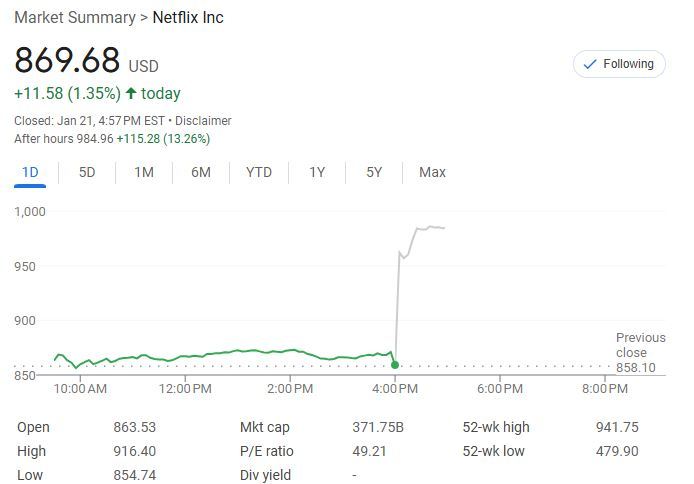Click the green up arrow icon
Viewport: 694px width, 484px height.
click(131, 93)
